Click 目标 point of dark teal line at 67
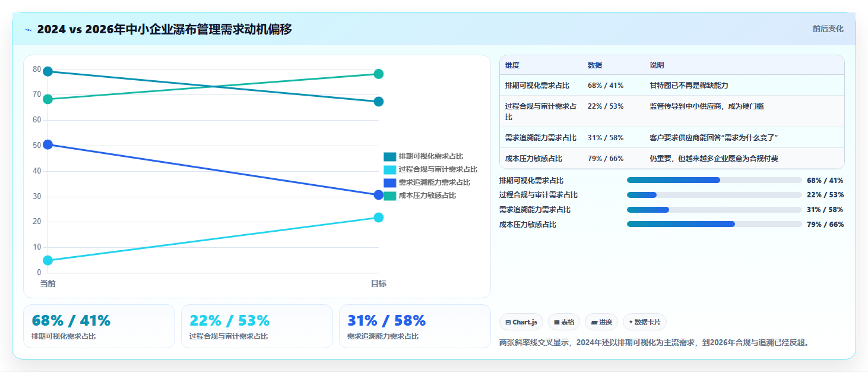The height and width of the screenshot is (372, 868). click(379, 102)
